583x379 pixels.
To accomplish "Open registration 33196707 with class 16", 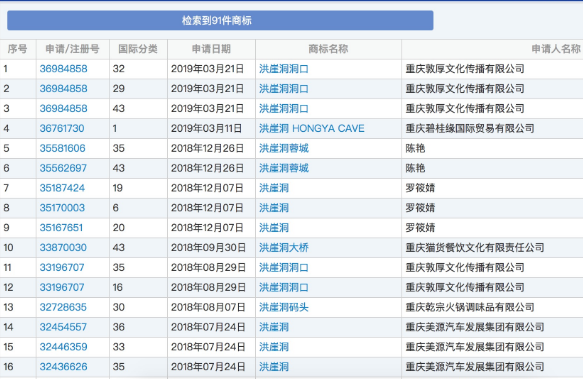I will (62, 288).
